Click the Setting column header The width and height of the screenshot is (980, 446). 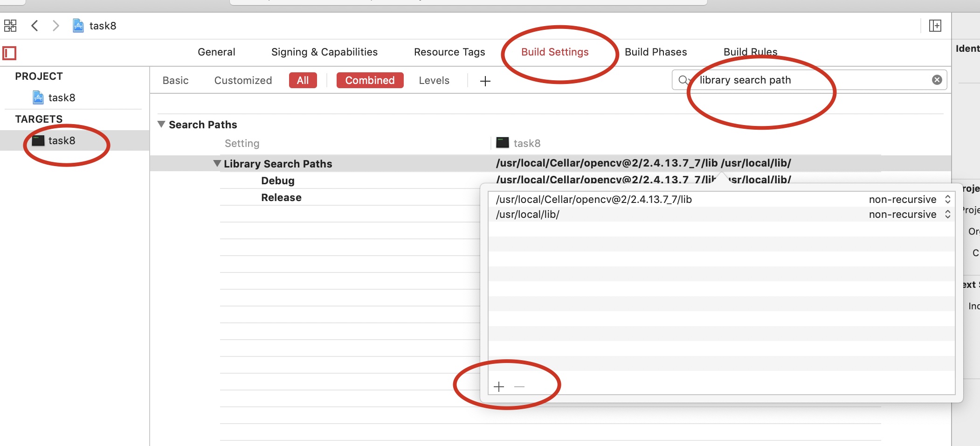(242, 143)
